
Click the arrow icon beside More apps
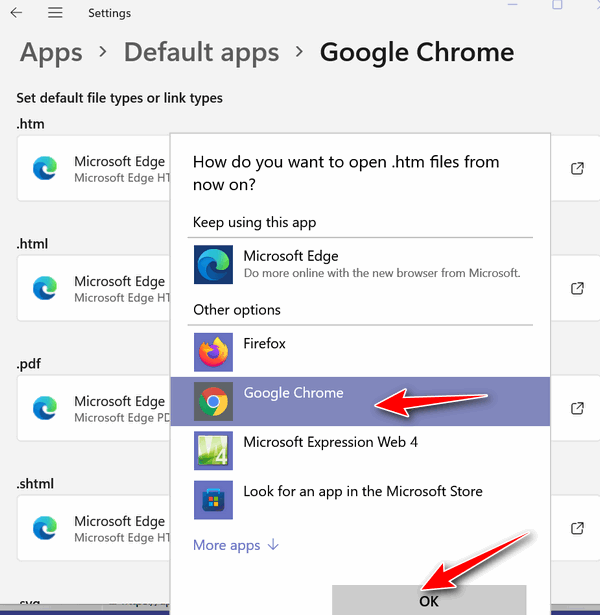[273, 545]
